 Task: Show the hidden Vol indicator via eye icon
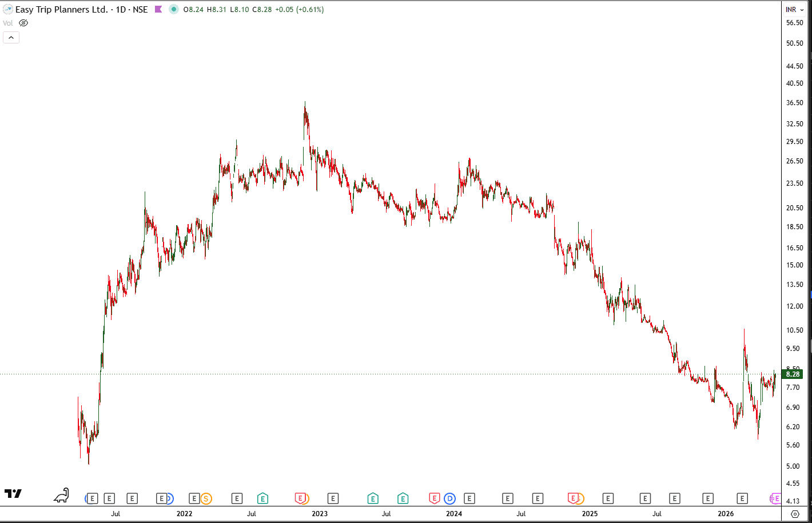(x=23, y=23)
